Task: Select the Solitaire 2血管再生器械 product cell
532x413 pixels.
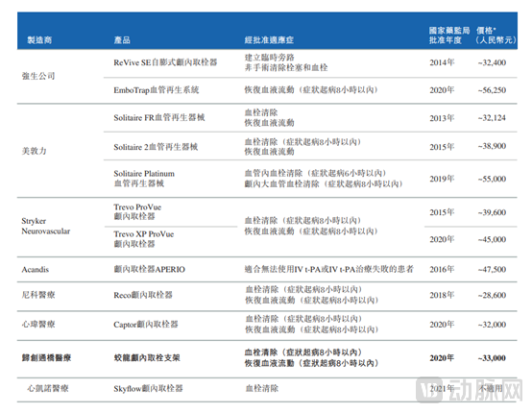Action: coord(156,147)
